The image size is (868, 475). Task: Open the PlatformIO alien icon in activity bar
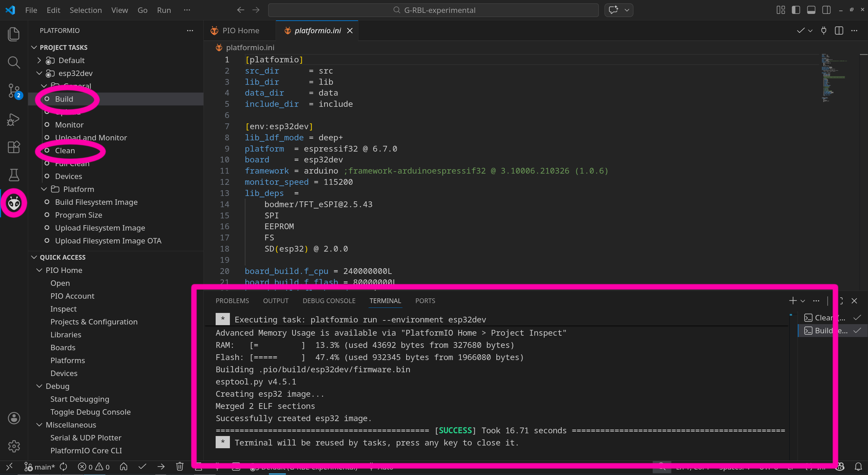pos(14,203)
